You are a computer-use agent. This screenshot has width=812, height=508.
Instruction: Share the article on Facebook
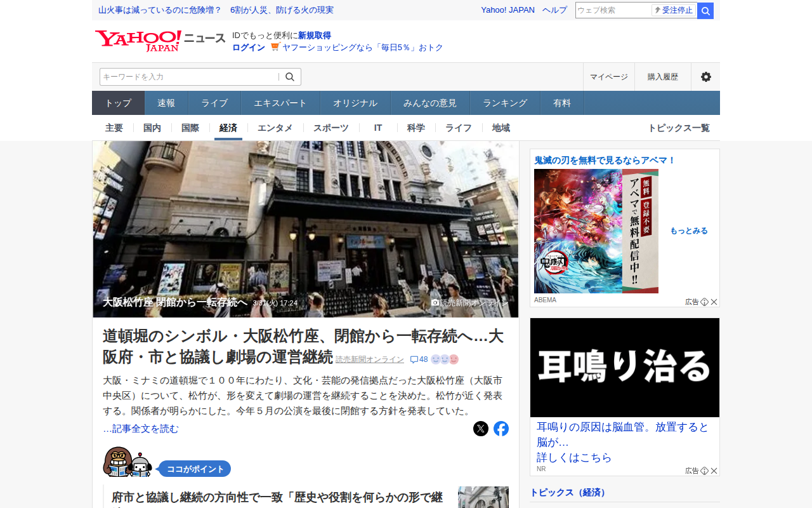(x=501, y=429)
